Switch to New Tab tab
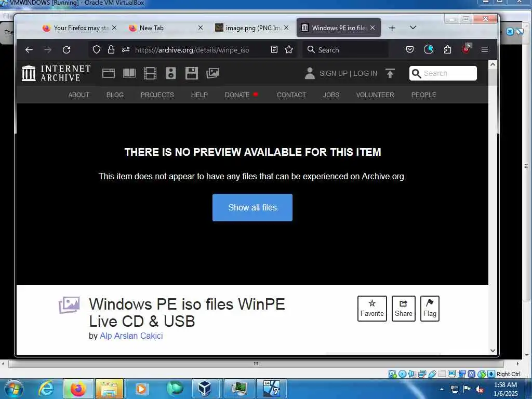The height and width of the screenshot is (399, 532). click(x=166, y=28)
